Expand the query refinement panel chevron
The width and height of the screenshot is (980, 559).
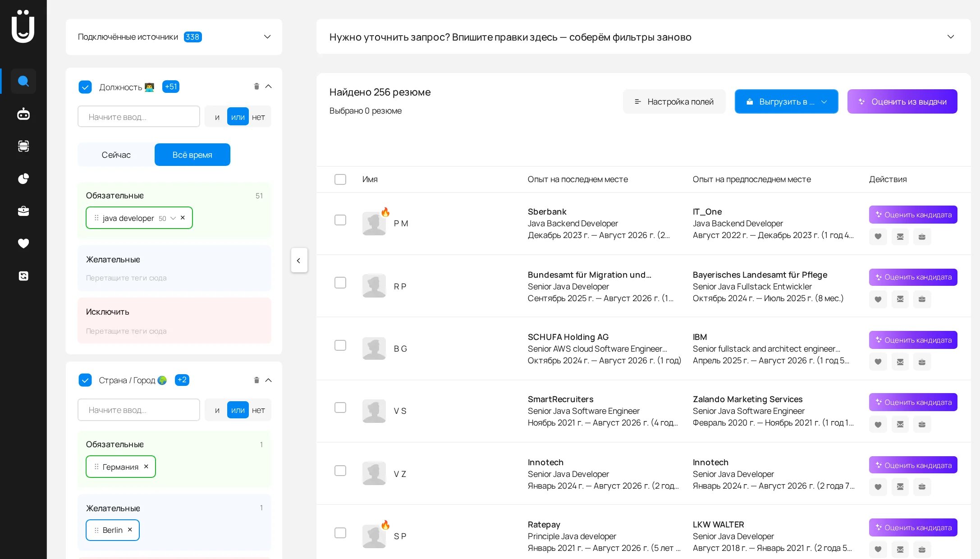(951, 37)
